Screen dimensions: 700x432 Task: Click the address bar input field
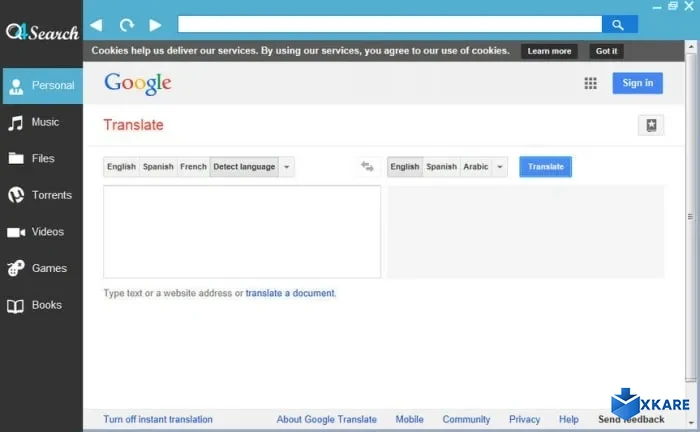390,25
